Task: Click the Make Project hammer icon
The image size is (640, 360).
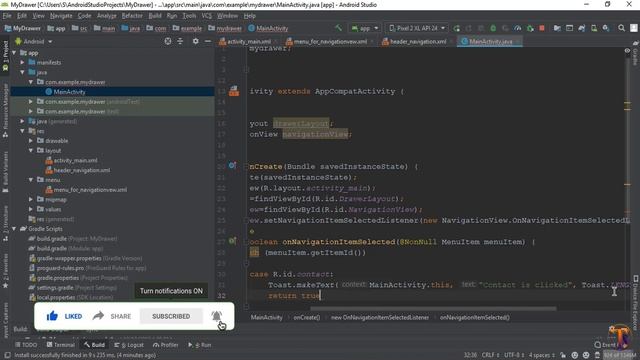Action: (338, 28)
